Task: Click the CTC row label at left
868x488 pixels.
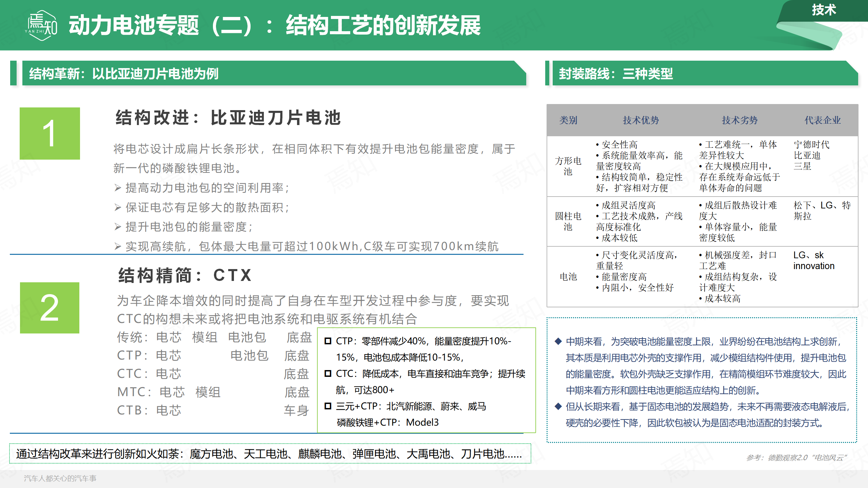Action: (x=133, y=374)
